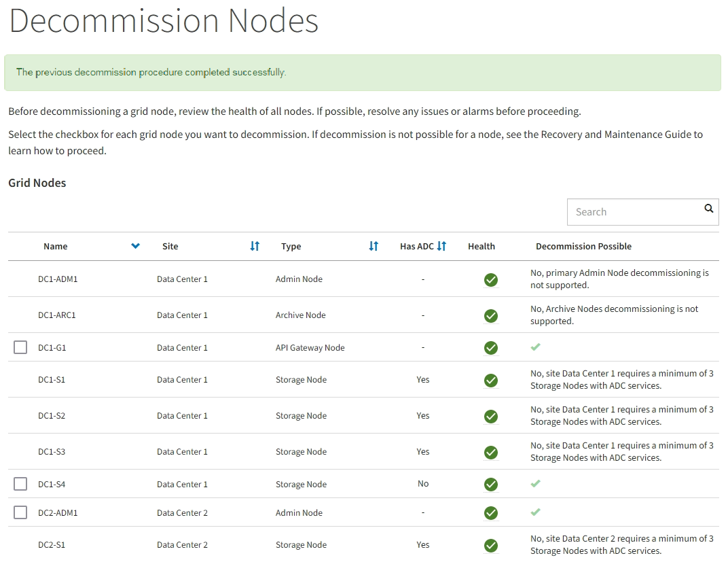Click DC1-G1 decommission possible checkmark
Screen dimensions: 728x562
point(535,347)
